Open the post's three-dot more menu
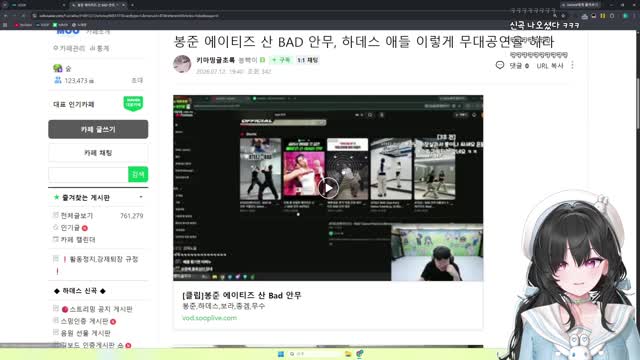 [572, 65]
